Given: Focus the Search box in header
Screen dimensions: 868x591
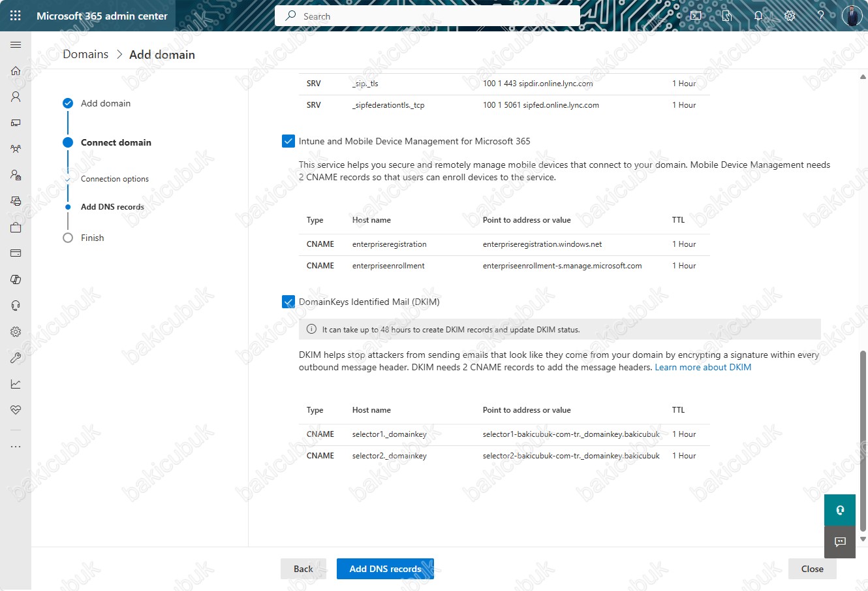Looking at the screenshot, I should (427, 16).
